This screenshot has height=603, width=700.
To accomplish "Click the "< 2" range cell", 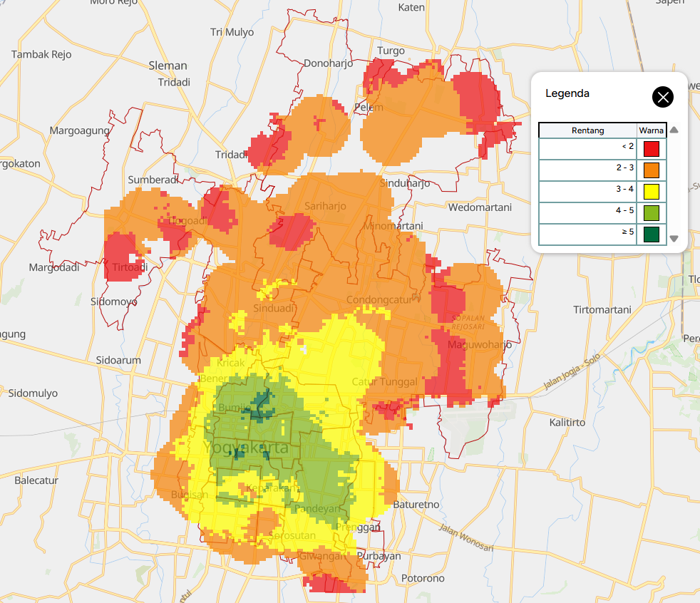I will (587, 149).
